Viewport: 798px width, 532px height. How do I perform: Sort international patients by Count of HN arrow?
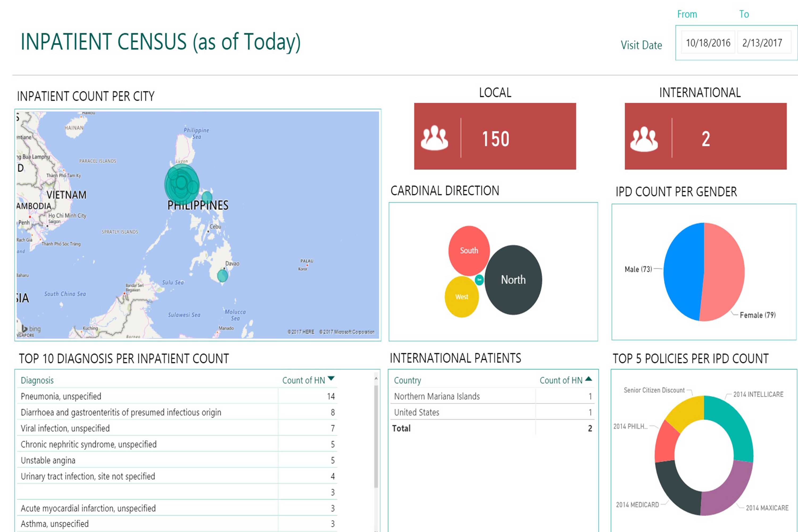[x=589, y=379]
